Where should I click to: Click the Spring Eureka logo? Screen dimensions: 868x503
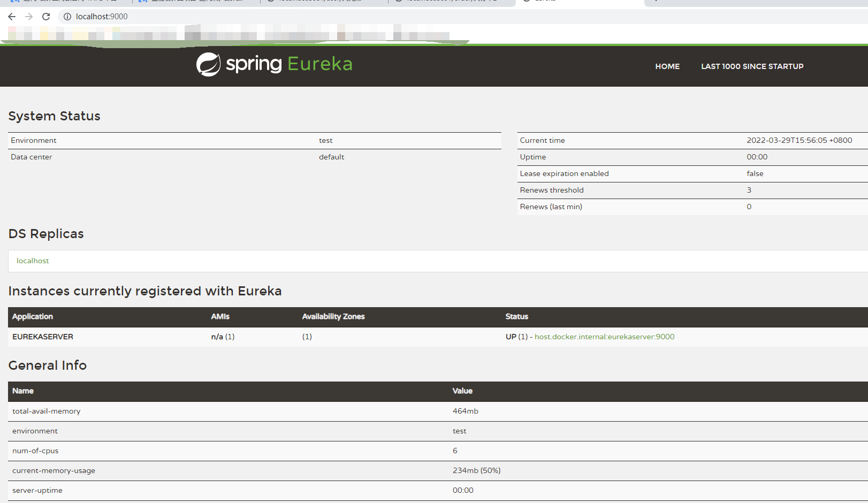tap(274, 64)
